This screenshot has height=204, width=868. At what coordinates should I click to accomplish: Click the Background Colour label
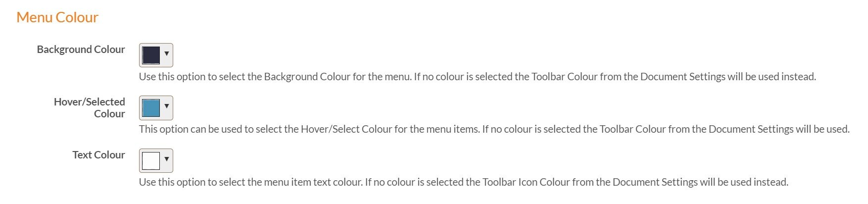tap(81, 50)
